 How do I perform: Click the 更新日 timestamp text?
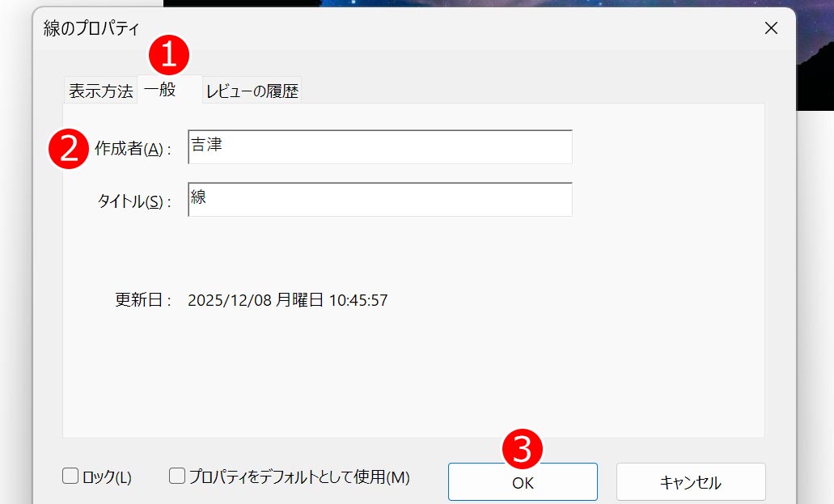click(287, 299)
